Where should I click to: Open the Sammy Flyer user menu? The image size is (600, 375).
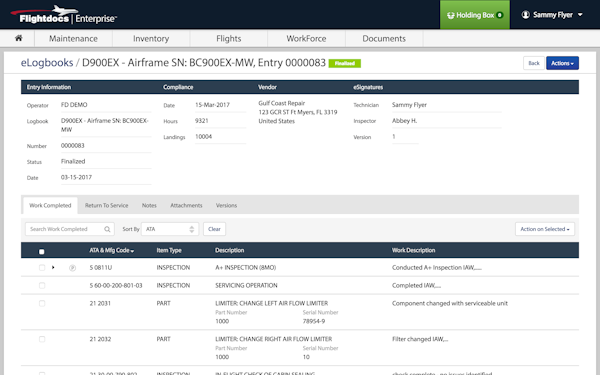[552, 15]
